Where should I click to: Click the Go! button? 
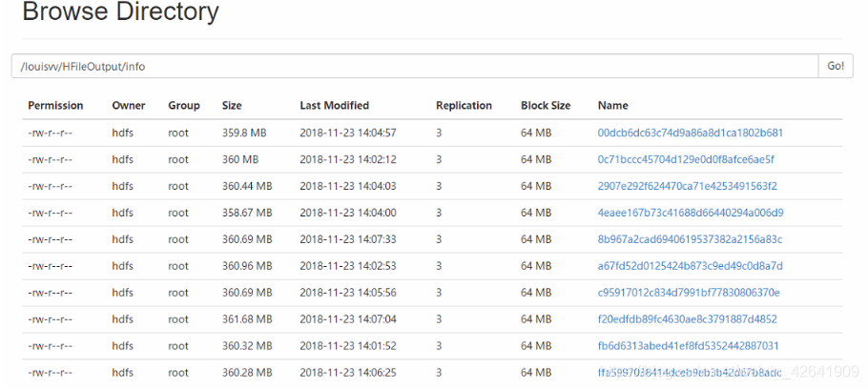[836, 66]
